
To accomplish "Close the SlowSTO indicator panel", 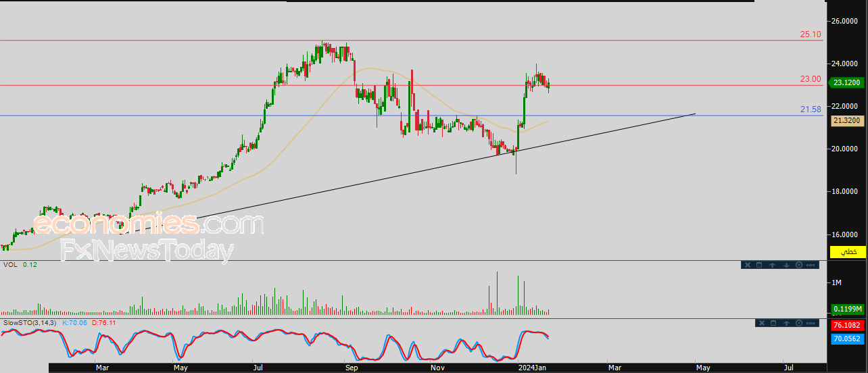I will (x=762, y=323).
